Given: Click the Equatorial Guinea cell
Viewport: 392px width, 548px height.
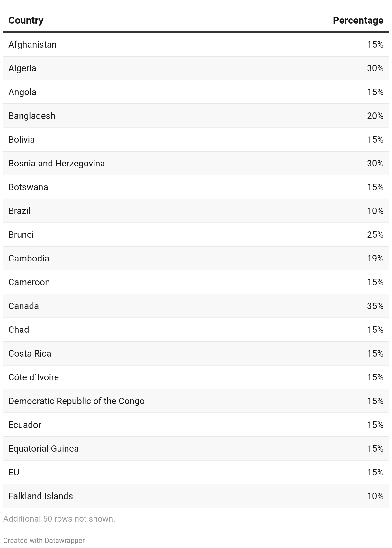Looking at the screenshot, I should click(x=43, y=449).
